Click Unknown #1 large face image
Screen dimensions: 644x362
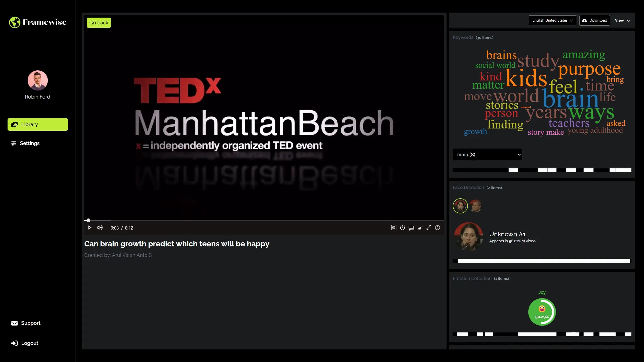(468, 237)
